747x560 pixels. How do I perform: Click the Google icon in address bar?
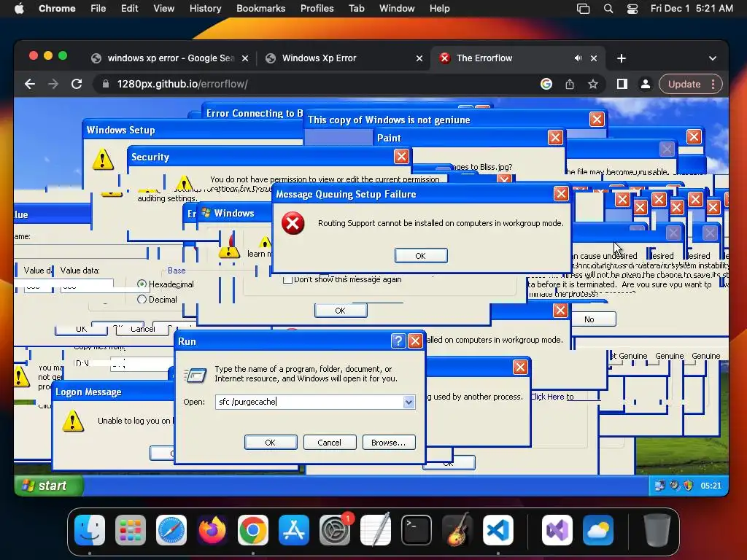[x=546, y=84]
